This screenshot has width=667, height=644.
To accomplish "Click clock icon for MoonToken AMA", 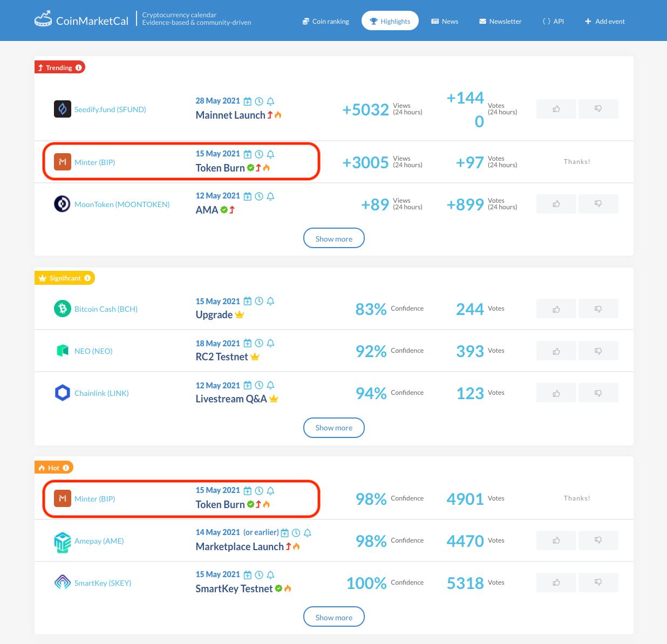I will (x=259, y=196).
